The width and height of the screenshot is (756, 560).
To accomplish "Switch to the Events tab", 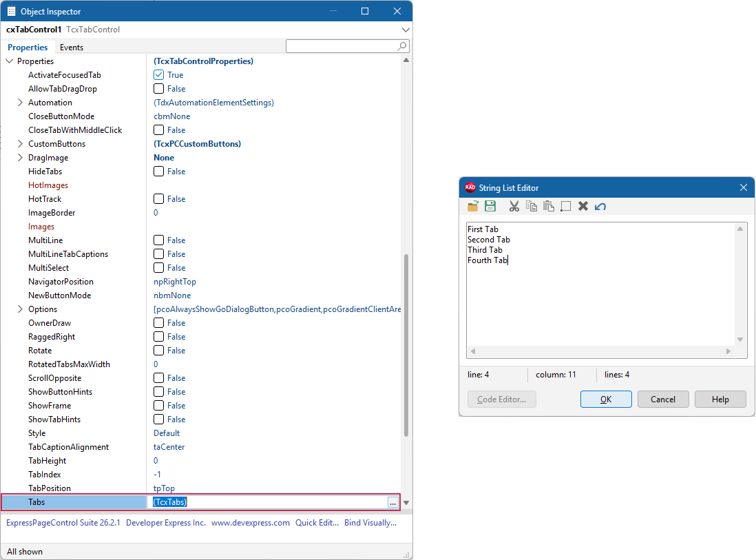I will [72, 48].
